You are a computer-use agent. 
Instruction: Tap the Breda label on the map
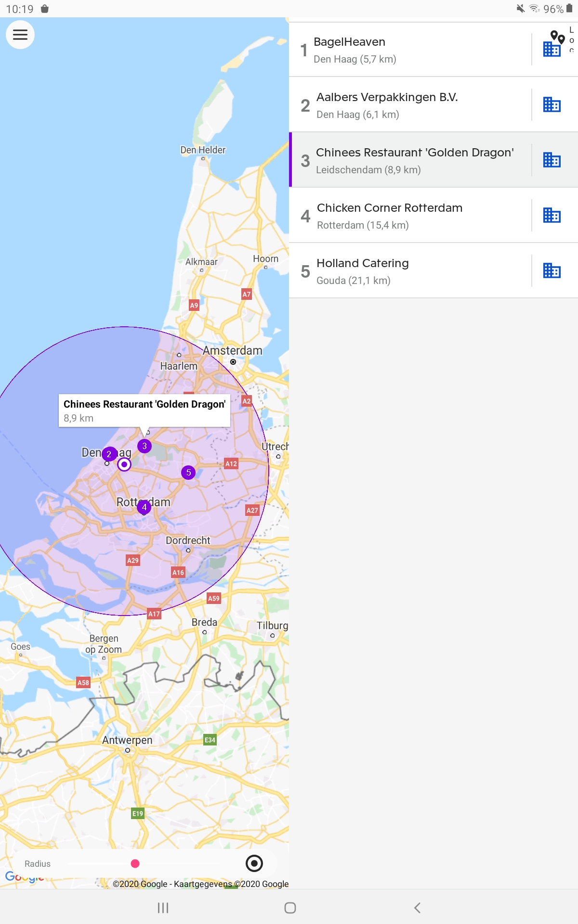coord(204,622)
